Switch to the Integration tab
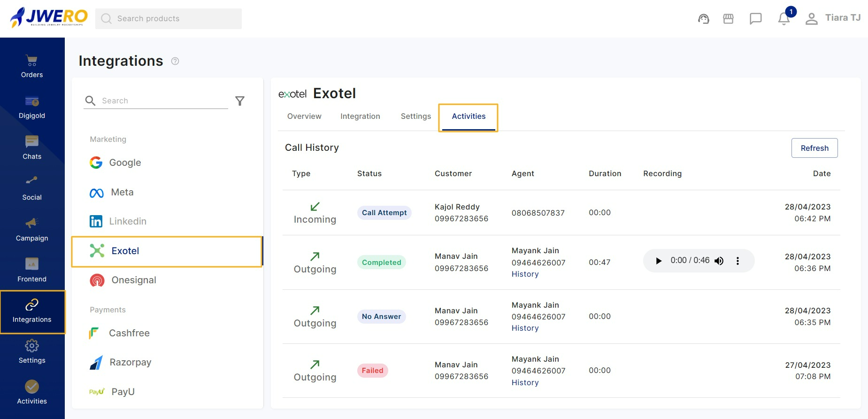 click(360, 116)
